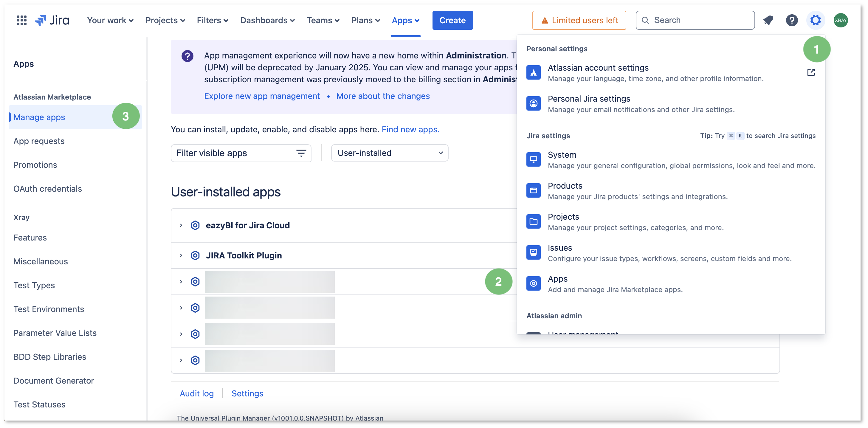Image resolution: width=868 pixels, height=428 pixels.
Task: Click the Issues settings icon
Action: (533, 252)
